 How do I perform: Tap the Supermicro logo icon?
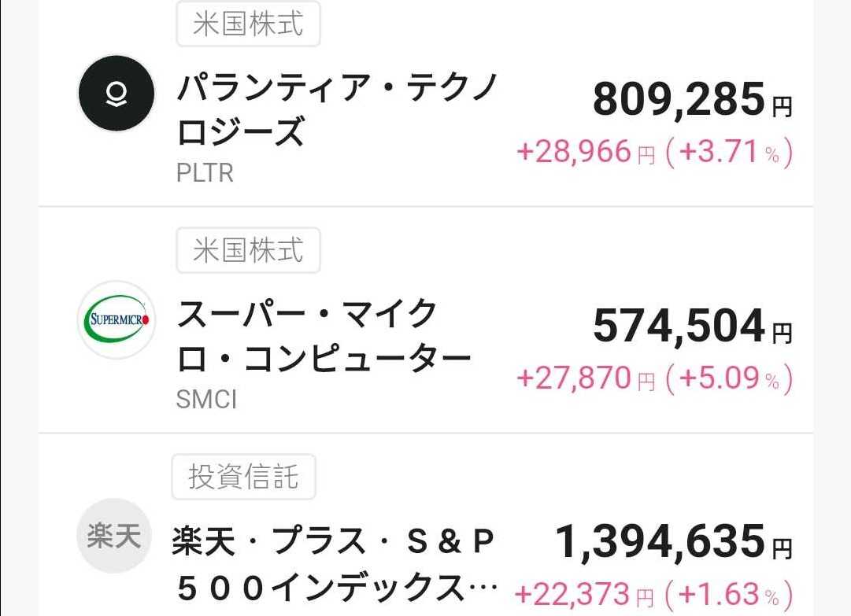click(x=117, y=319)
